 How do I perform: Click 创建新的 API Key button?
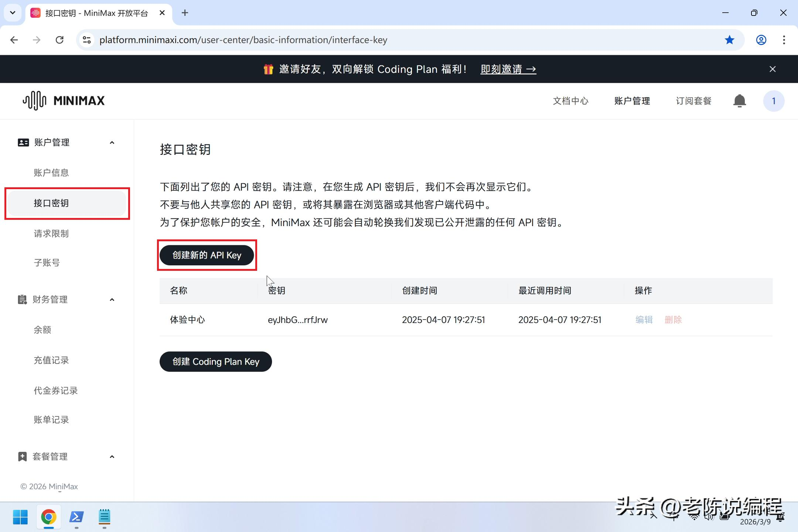207,255
